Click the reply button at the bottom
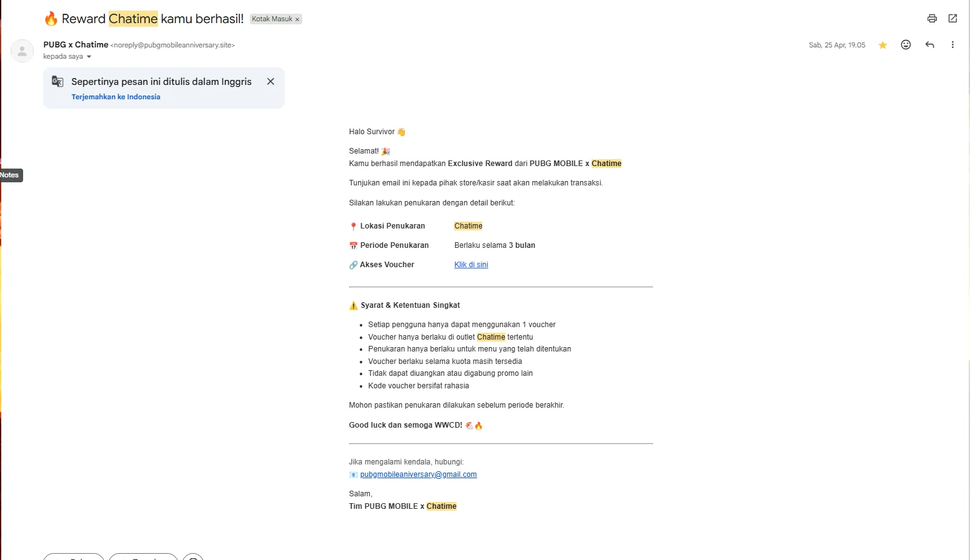Viewport: 970px width, 560px height. [x=74, y=557]
